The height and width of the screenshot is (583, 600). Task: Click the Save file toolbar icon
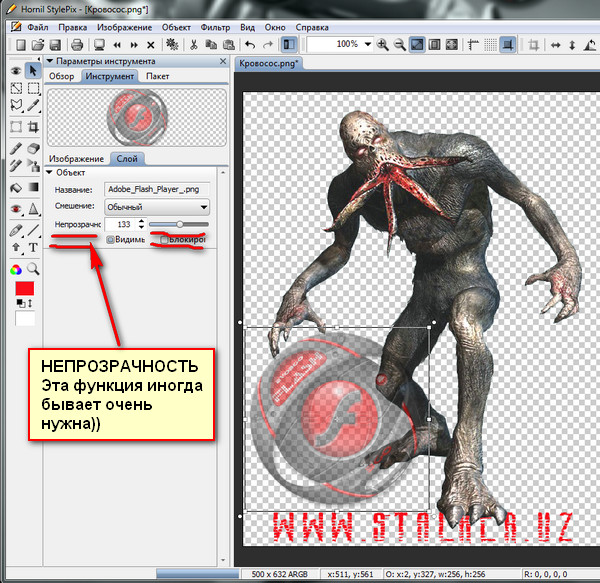tap(56, 45)
